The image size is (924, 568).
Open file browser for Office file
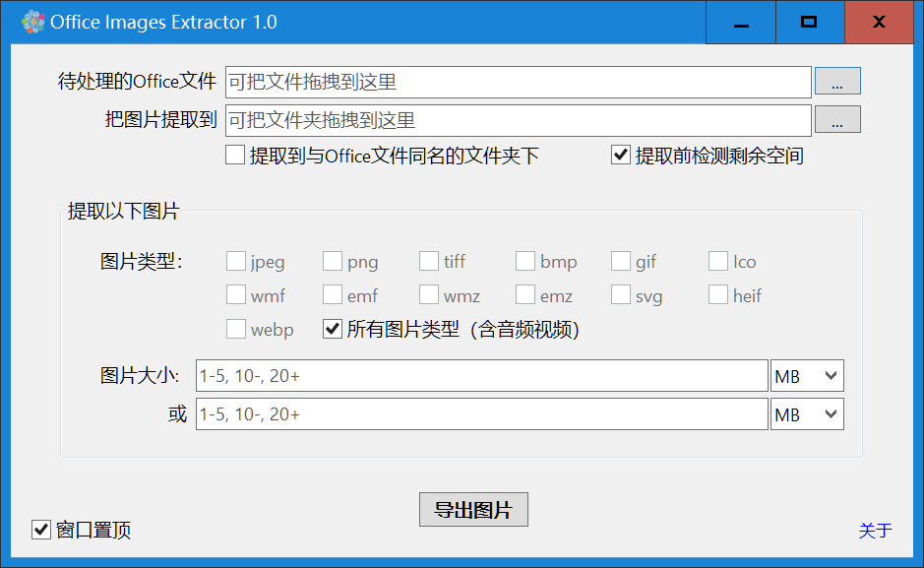(837, 82)
